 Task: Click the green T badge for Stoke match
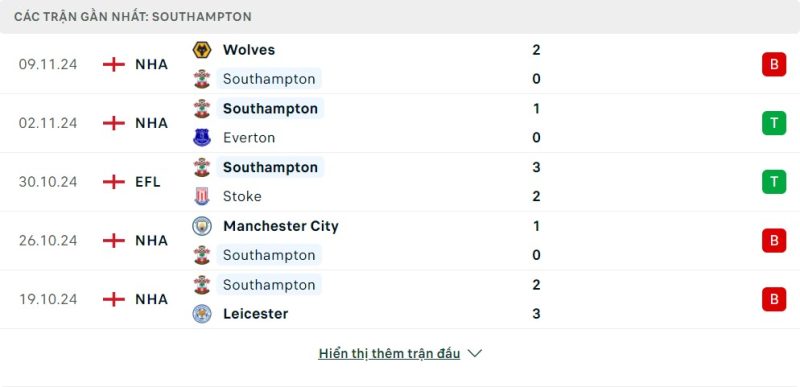pos(774,182)
